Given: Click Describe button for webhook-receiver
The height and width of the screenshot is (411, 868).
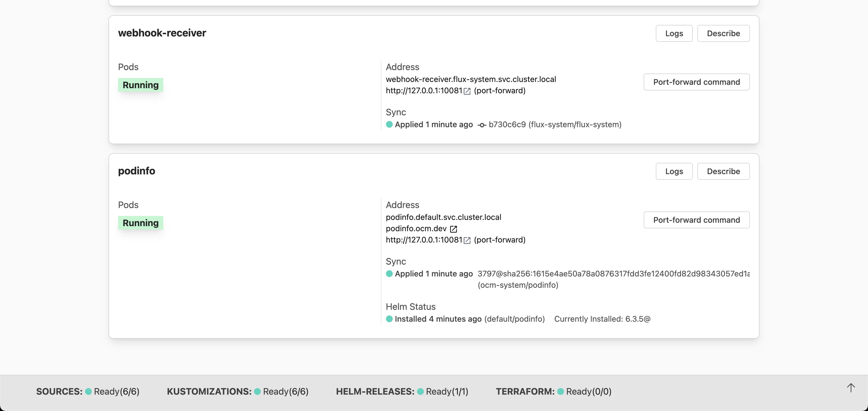Looking at the screenshot, I should pos(723,33).
